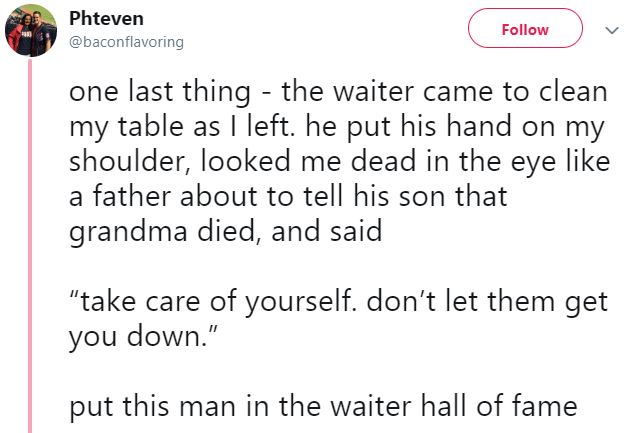Click the line "my table as I left"
Screen dimensions: 632x433
(x=337, y=128)
